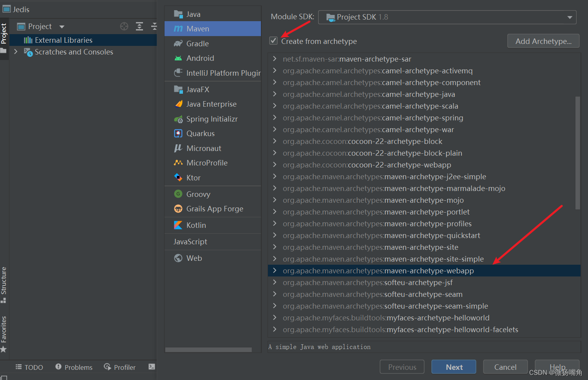
Task: Click the Groovy icon
Action: tap(178, 194)
